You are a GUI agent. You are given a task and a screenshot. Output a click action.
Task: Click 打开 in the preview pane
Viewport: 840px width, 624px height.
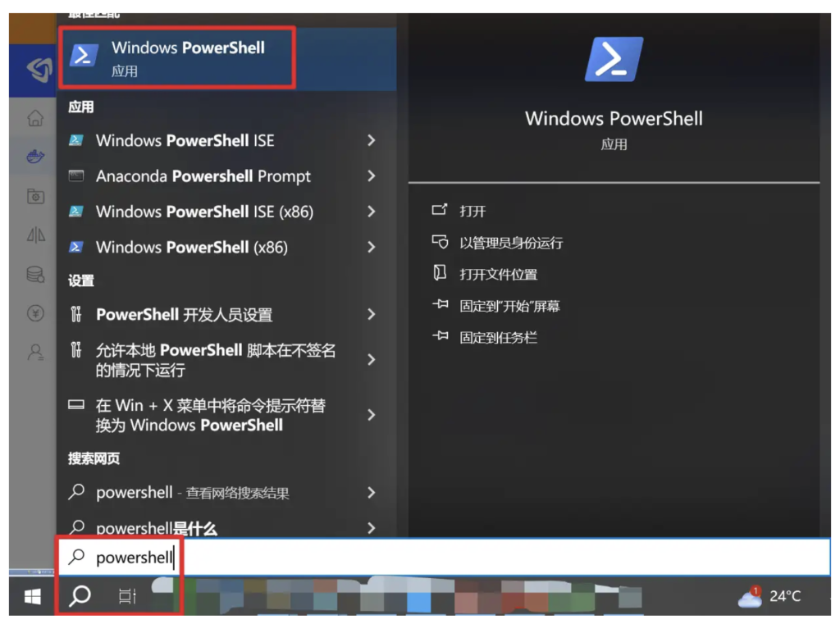(x=472, y=211)
